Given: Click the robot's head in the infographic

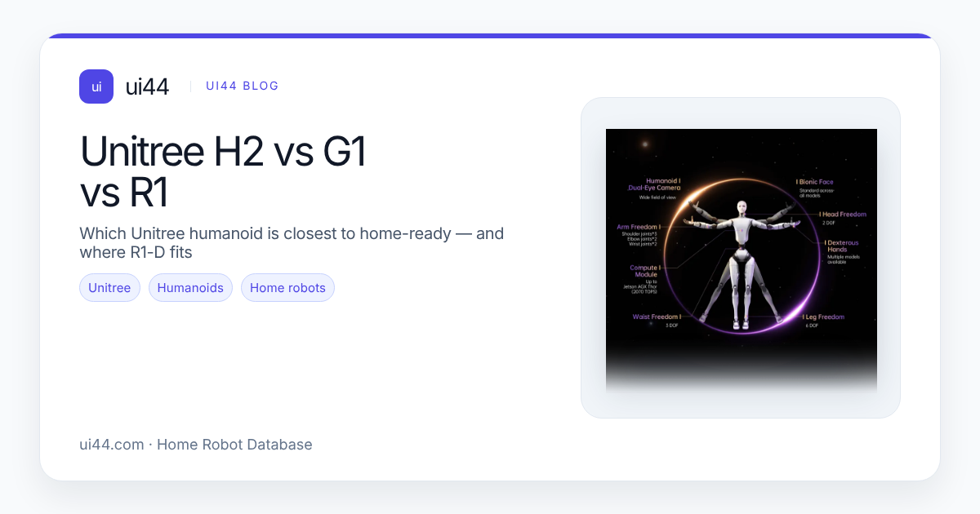Looking at the screenshot, I should pos(741,207).
